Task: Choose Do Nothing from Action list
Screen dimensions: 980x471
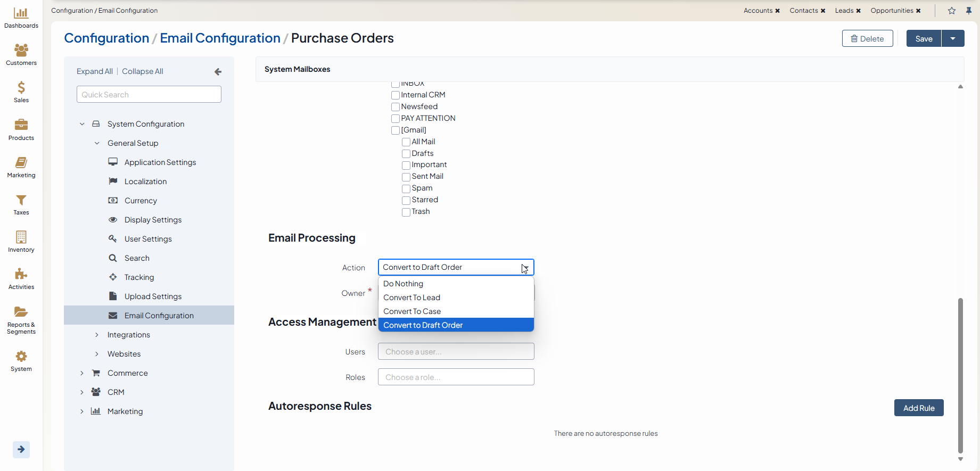Action: (x=403, y=284)
